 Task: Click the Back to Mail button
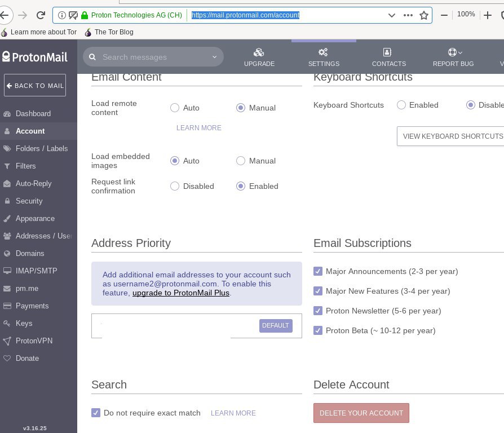pyautogui.click(x=35, y=85)
